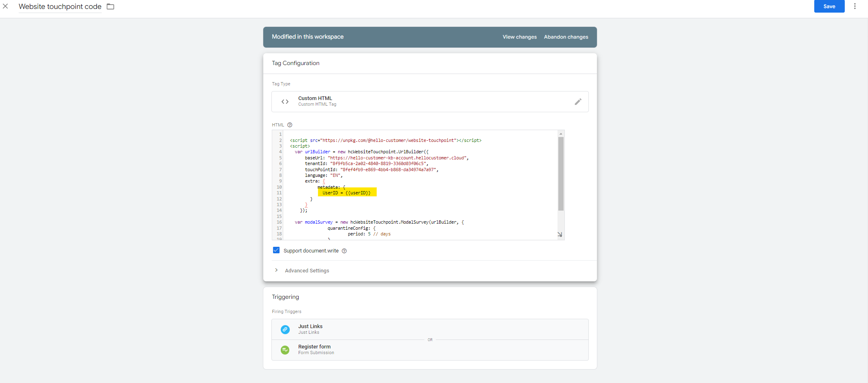Image resolution: width=868 pixels, height=383 pixels.
Task: Click Abandon changes link
Action: pyautogui.click(x=566, y=37)
